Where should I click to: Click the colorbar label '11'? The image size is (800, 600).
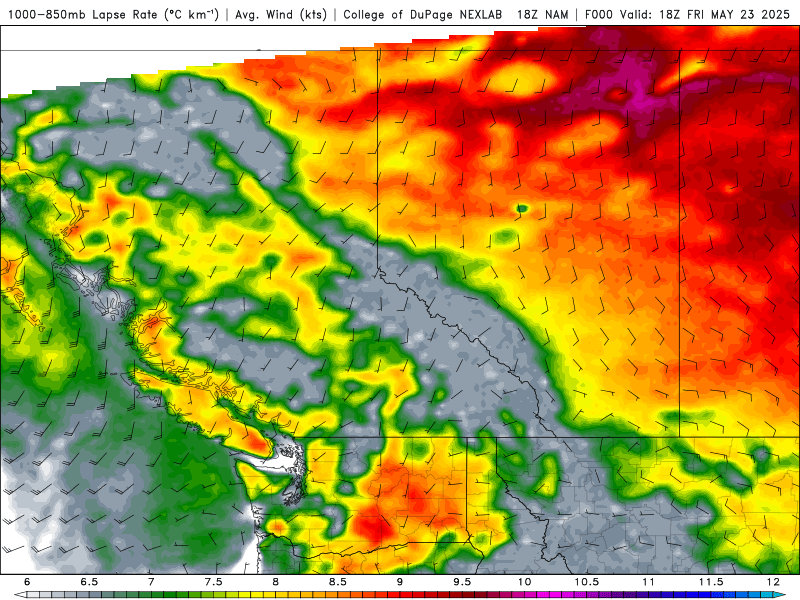pos(648,582)
